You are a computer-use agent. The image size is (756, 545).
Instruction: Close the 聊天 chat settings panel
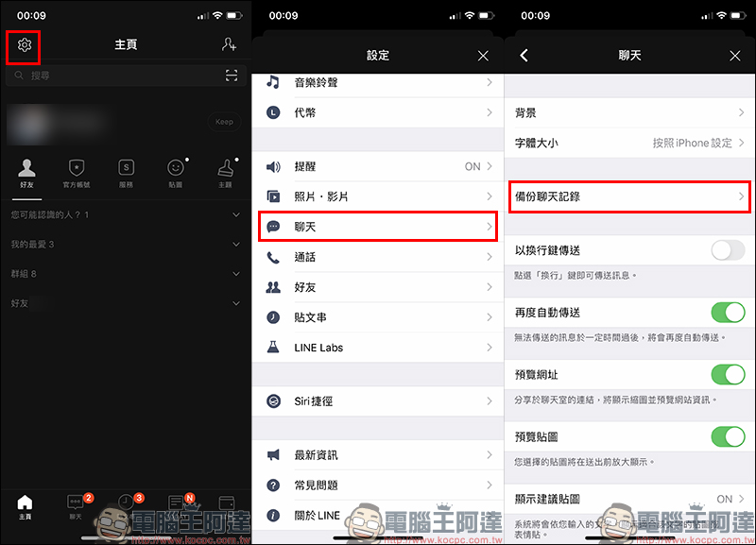[735, 56]
